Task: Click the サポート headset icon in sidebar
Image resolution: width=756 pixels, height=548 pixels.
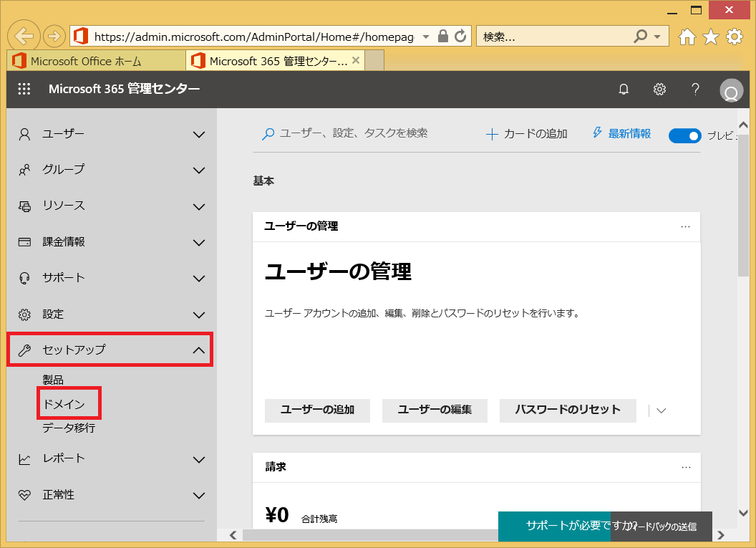Action: (24, 279)
